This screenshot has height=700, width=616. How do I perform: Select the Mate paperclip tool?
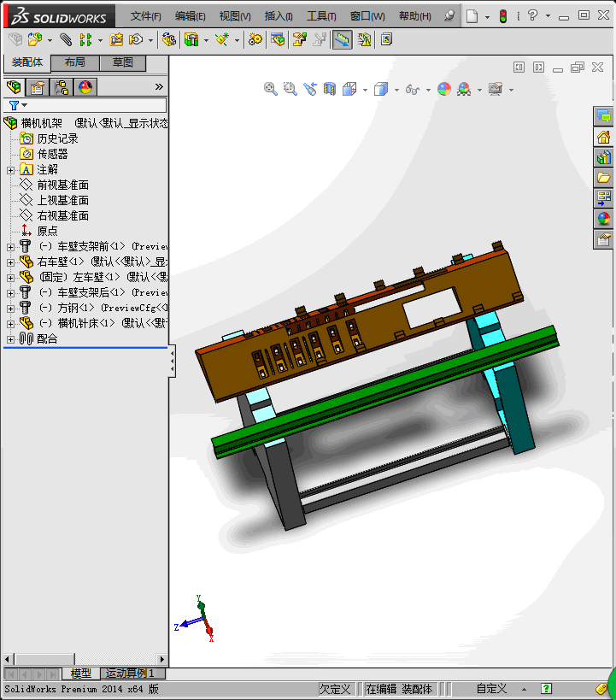(x=66, y=39)
